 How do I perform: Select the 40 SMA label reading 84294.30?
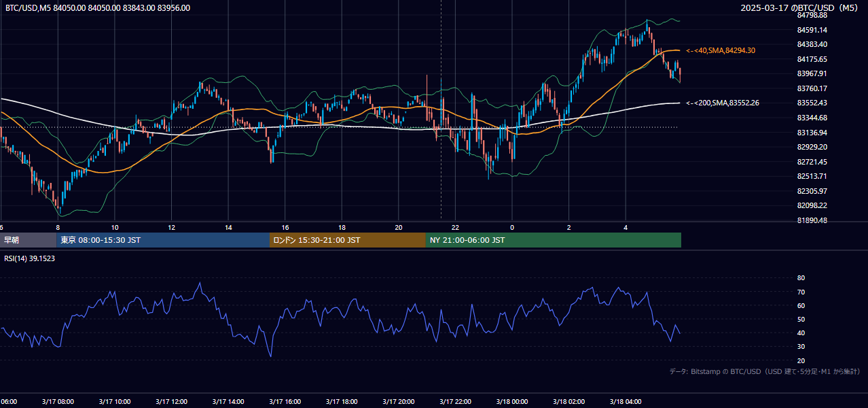pyautogui.click(x=721, y=50)
